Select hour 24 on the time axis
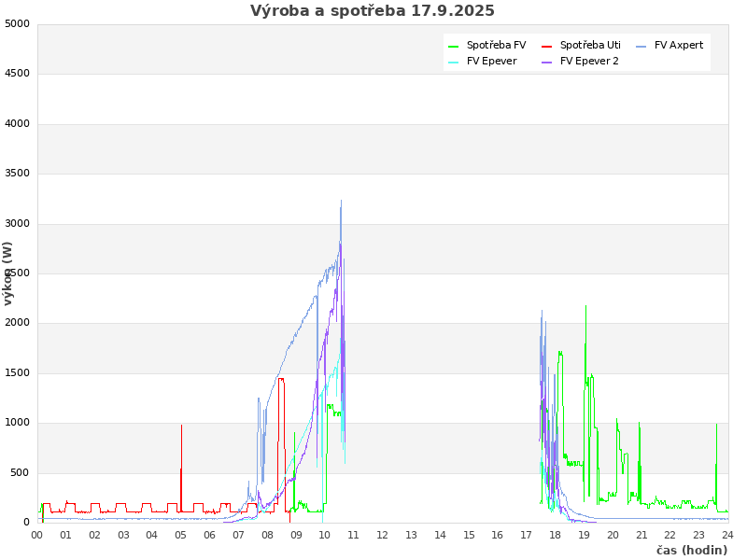 click(x=727, y=535)
